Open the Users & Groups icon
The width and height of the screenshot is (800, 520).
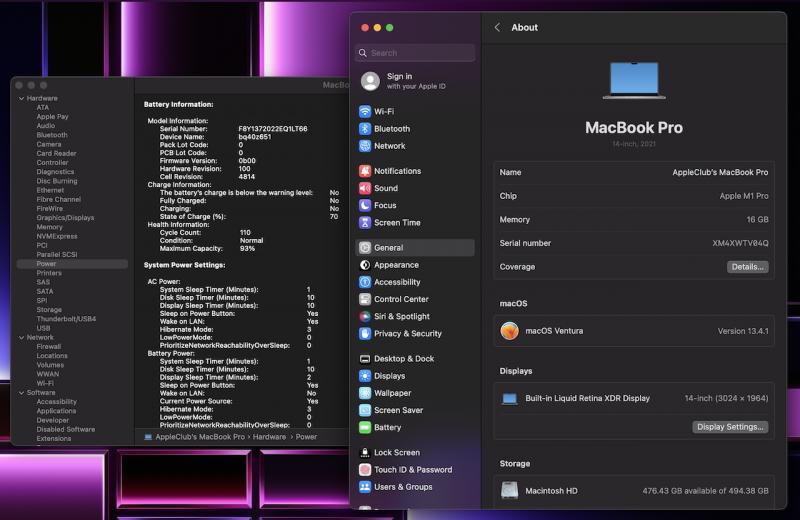point(365,487)
